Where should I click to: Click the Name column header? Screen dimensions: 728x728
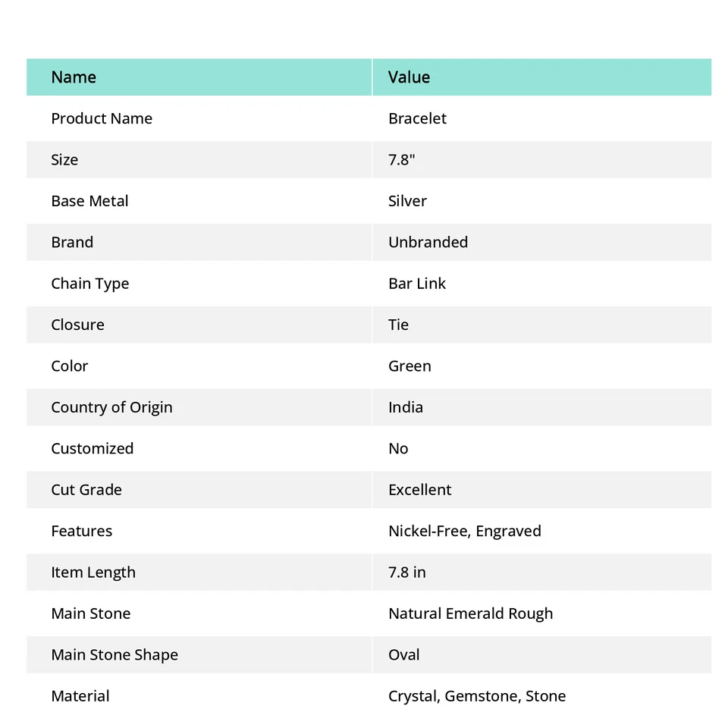(x=74, y=77)
